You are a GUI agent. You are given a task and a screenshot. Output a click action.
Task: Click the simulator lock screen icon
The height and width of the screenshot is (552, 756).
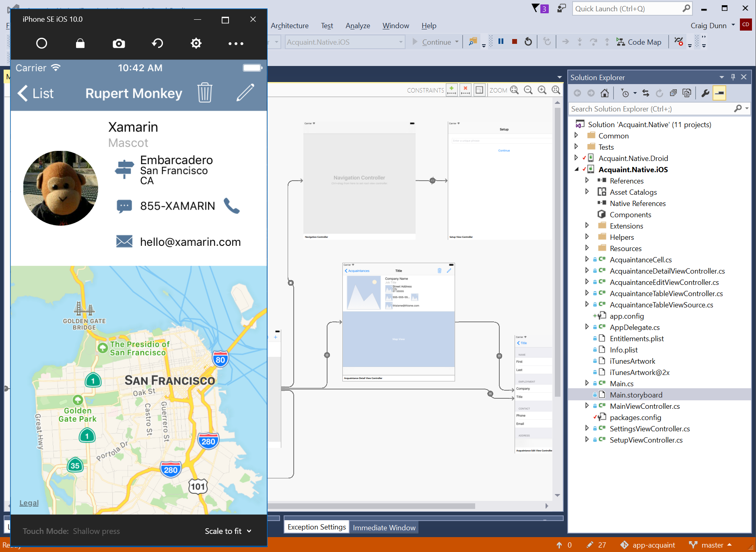pyautogui.click(x=80, y=43)
